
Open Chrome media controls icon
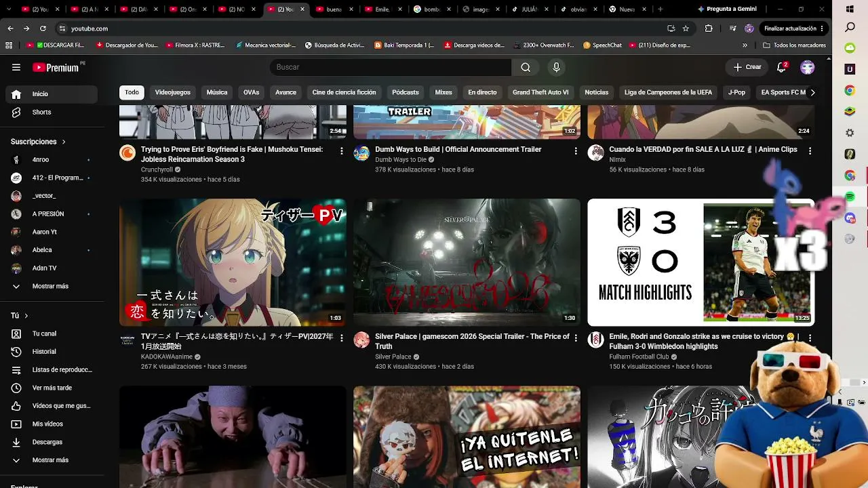click(x=732, y=28)
